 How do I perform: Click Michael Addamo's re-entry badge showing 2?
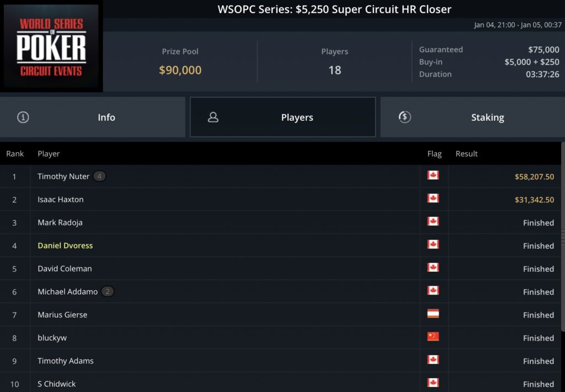pos(108,292)
